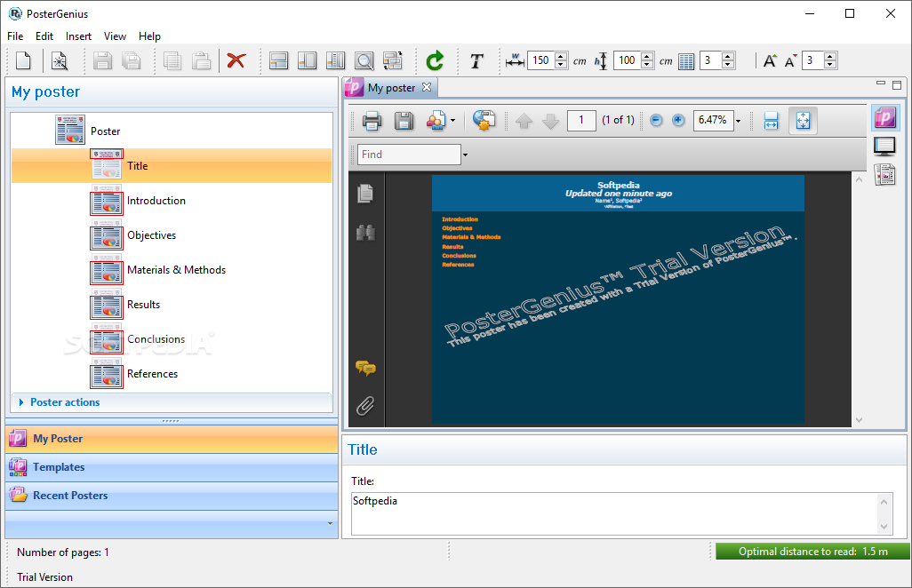The image size is (912, 588).
Task: Click the poster width value field
Action: (x=540, y=60)
